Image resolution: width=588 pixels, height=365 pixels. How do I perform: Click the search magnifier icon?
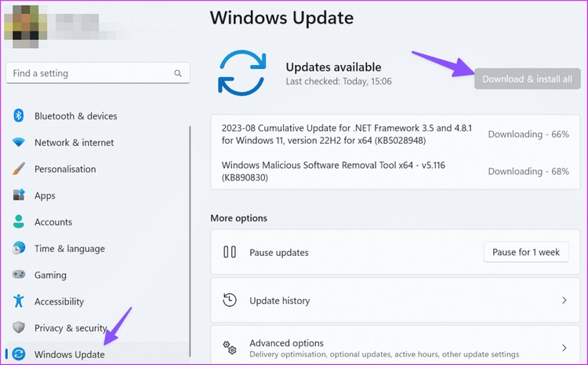pos(178,73)
